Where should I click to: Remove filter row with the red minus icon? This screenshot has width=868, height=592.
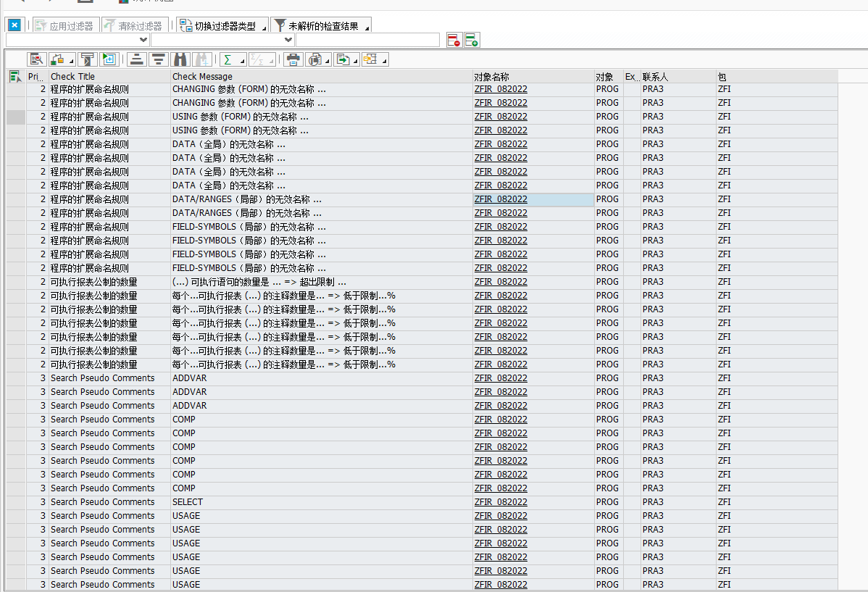(454, 40)
